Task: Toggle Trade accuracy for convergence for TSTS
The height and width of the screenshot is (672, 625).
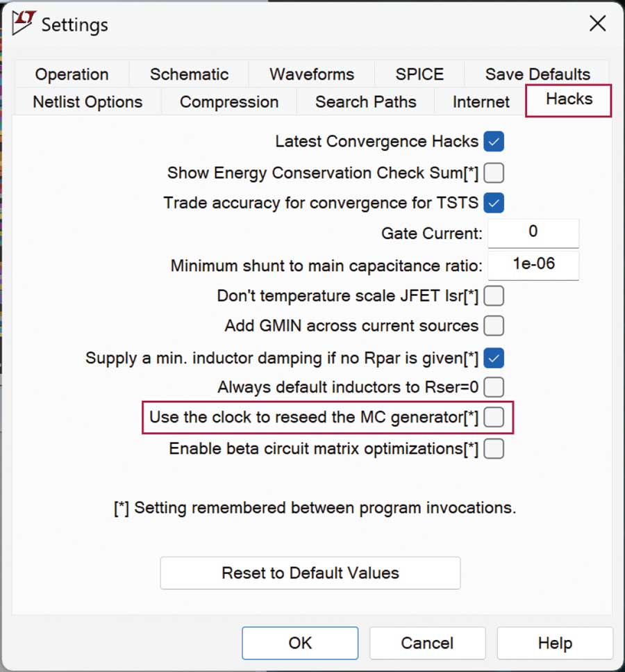Action: pos(494,203)
